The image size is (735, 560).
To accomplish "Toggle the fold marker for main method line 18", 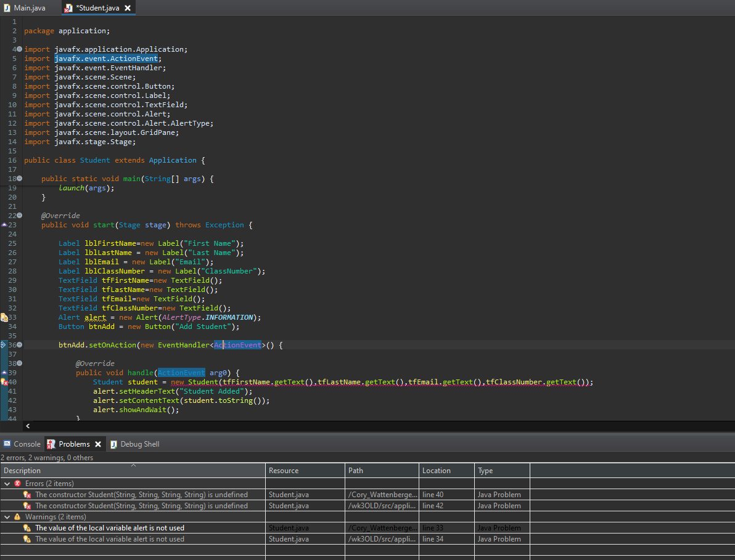I will coord(19,179).
